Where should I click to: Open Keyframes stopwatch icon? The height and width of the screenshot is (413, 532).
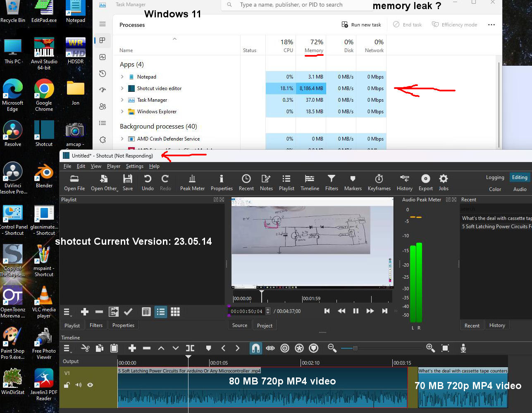click(379, 182)
